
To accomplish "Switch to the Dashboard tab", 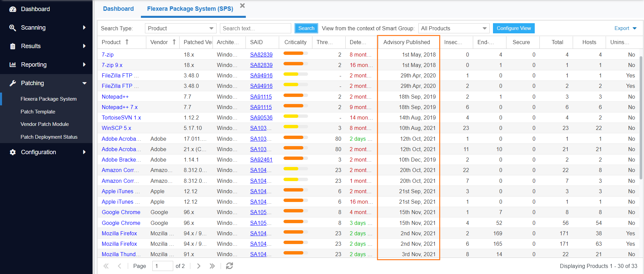I will coord(118,9).
